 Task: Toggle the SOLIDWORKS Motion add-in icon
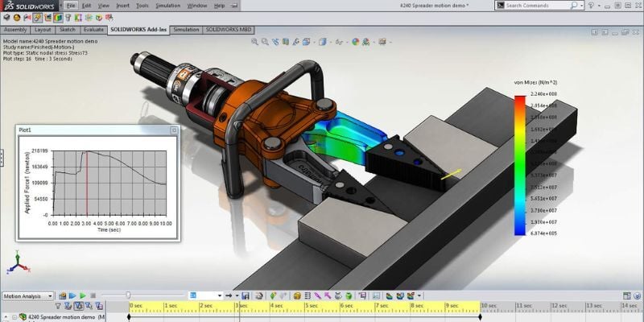37,18
